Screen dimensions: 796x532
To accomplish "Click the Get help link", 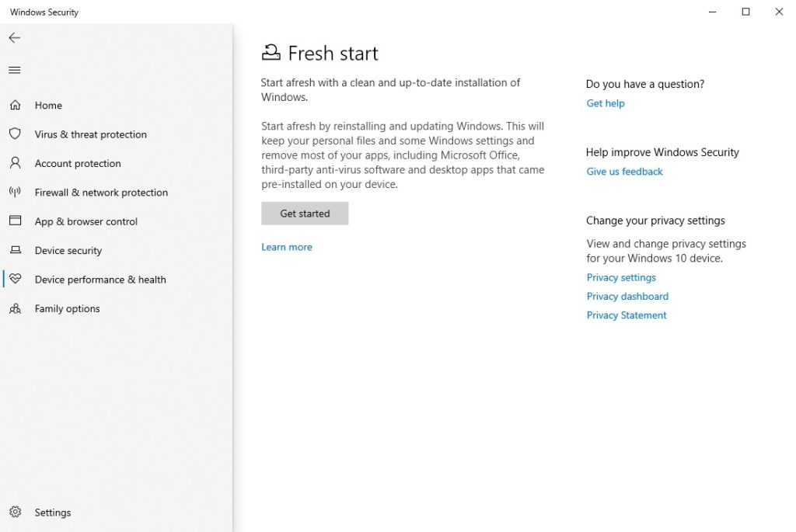I will [x=606, y=103].
